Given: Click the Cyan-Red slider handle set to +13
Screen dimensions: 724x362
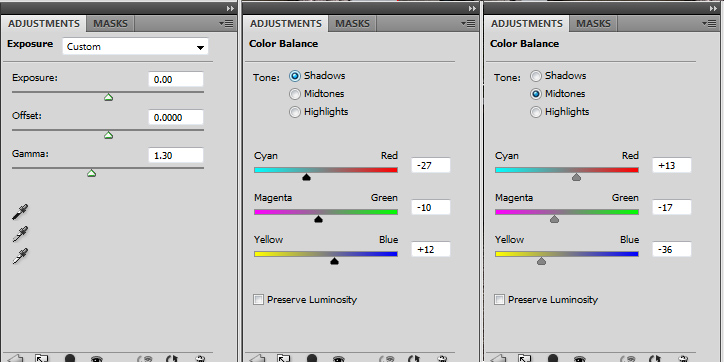Looking at the screenshot, I should 576,177.
